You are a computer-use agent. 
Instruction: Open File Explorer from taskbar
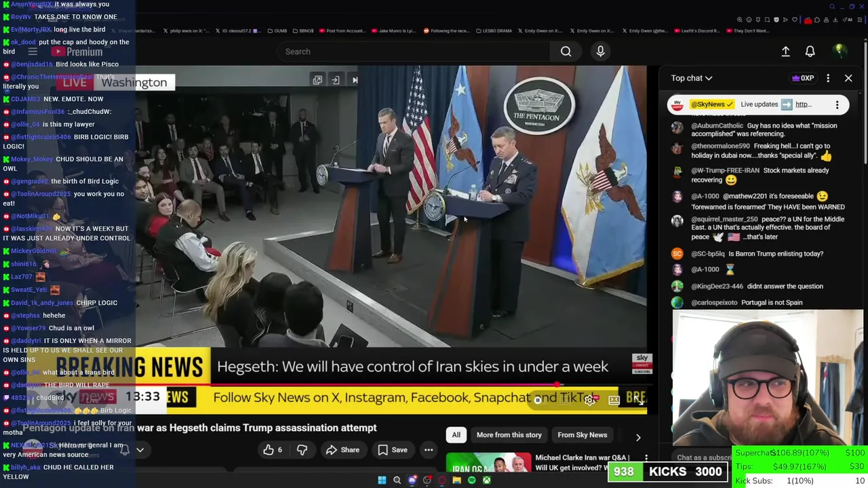[456, 481]
